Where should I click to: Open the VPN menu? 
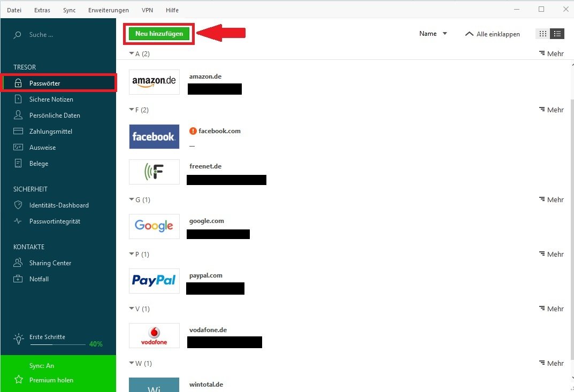(147, 10)
